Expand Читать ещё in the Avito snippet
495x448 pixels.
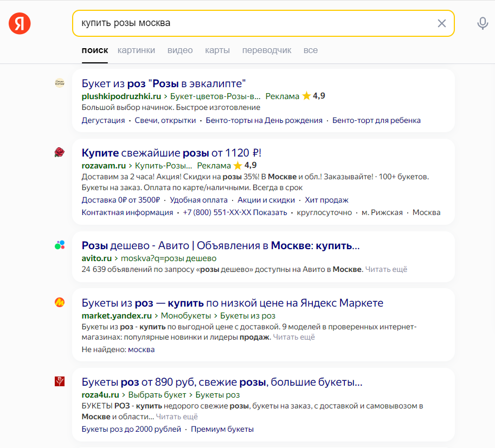(386, 269)
